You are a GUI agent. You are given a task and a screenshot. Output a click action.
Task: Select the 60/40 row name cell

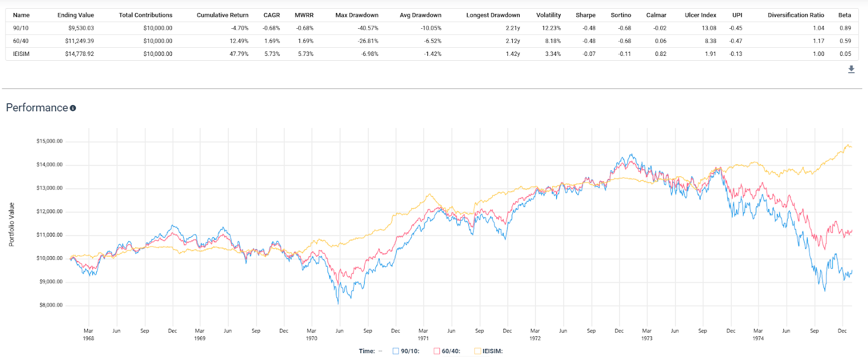point(21,41)
